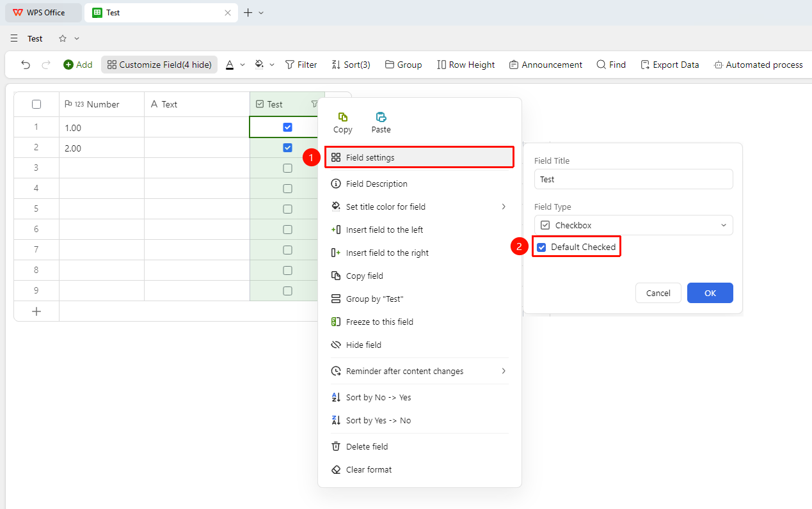The image size is (812, 509).
Task: Open the Group tool
Action: (403, 65)
